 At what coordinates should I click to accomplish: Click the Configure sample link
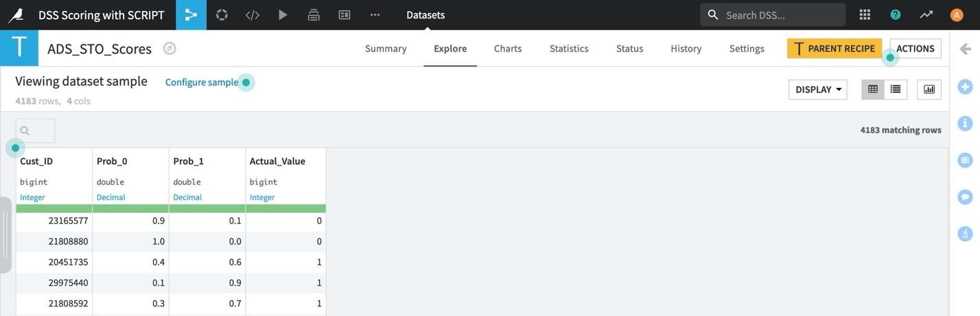[x=202, y=82]
